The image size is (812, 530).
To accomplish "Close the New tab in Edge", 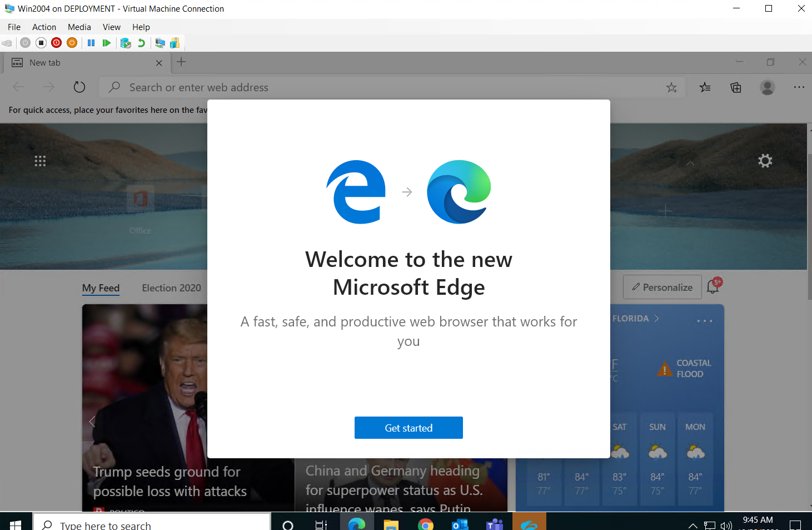I will pos(159,63).
